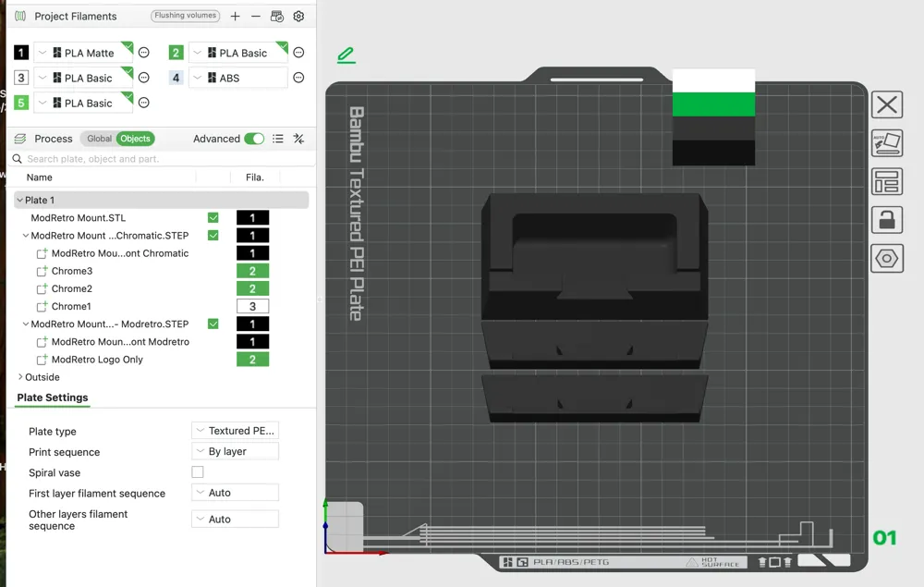Change filament assignment of Chrome1
The image size is (924, 587).
pyautogui.click(x=252, y=307)
